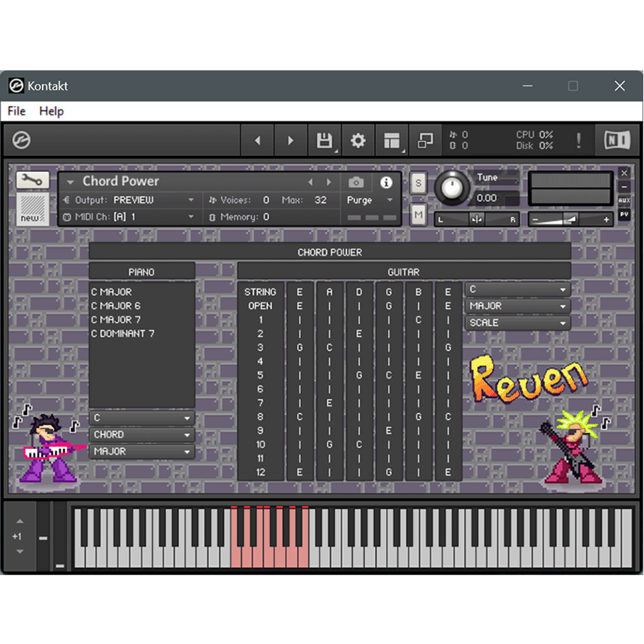This screenshot has height=644, width=644.
Task: Click the minimize view rack icon
Action: 425,141
